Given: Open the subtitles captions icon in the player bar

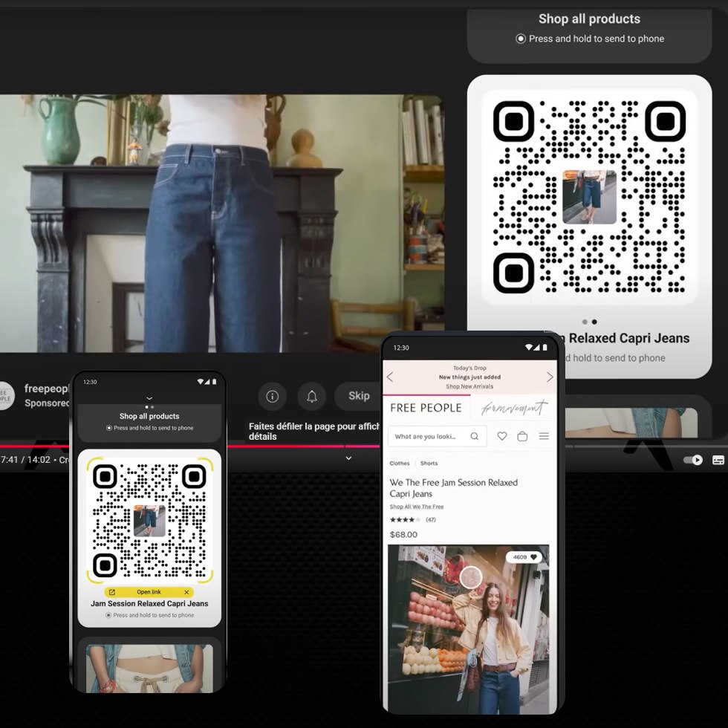Looking at the screenshot, I should 718,460.
